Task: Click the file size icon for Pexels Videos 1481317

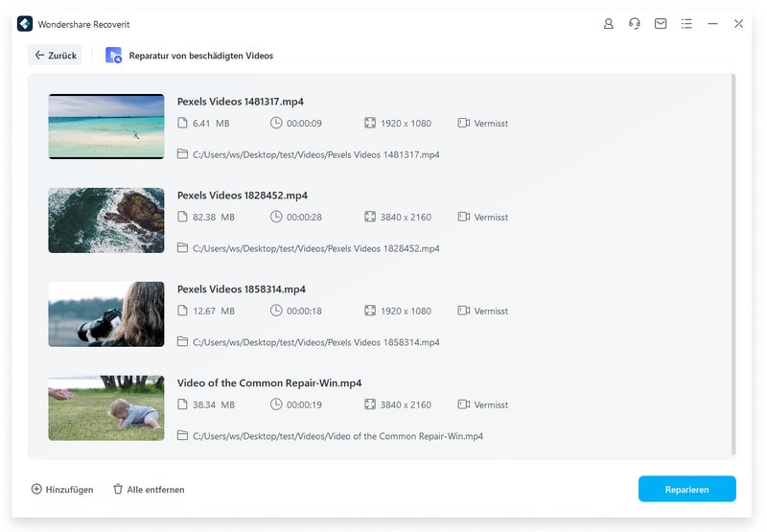Action: [x=182, y=123]
